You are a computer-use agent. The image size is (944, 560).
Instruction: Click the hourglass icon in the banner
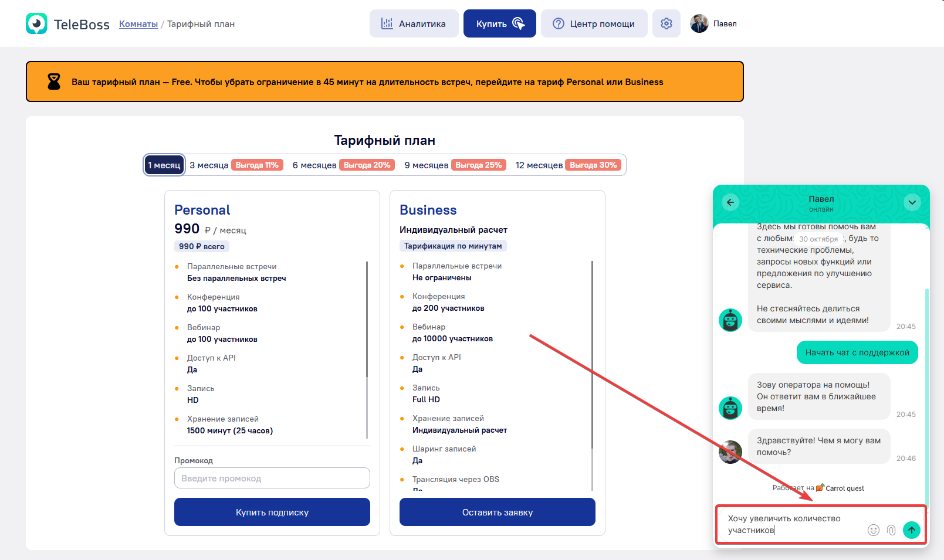click(54, 82)
